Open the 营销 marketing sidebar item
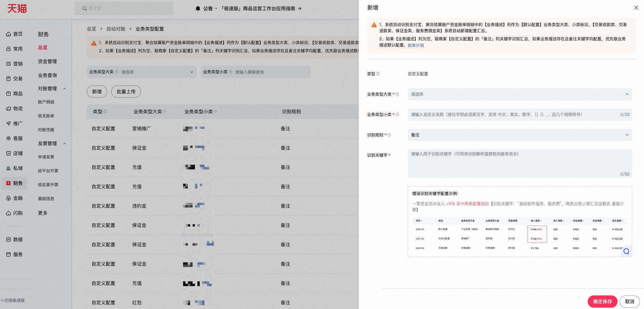 point(15,64)
